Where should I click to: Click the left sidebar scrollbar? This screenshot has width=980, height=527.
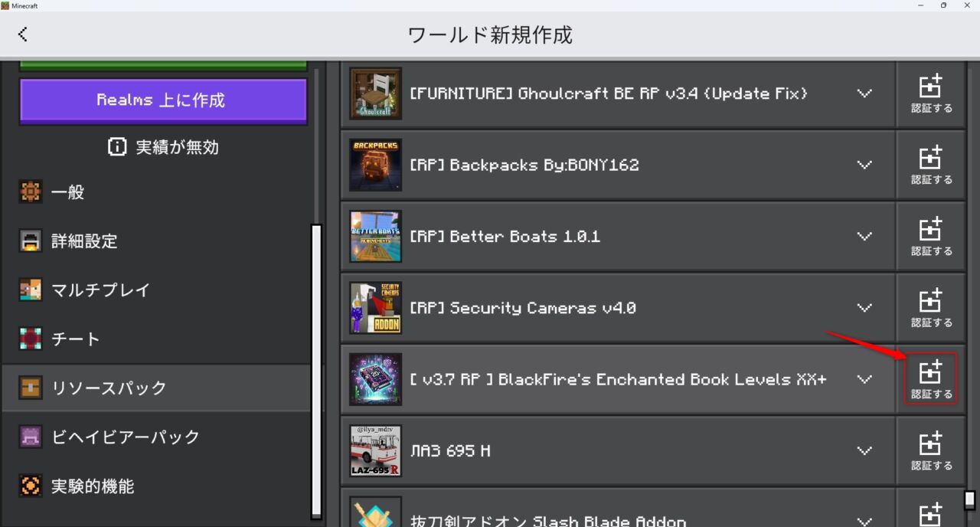click(x=316, y=372)
